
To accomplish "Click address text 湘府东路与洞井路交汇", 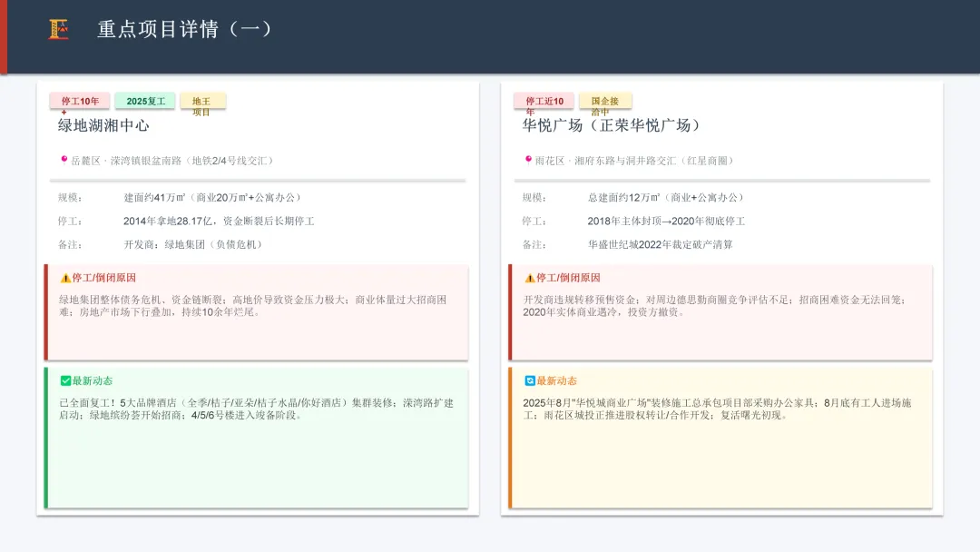I will (x=625, y=161).
